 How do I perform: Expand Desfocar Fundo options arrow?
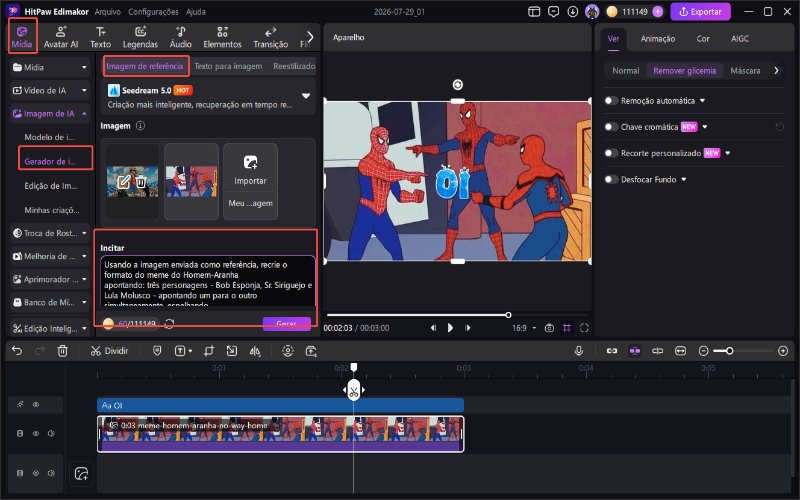pyautogui.click(x=684, y=179)
